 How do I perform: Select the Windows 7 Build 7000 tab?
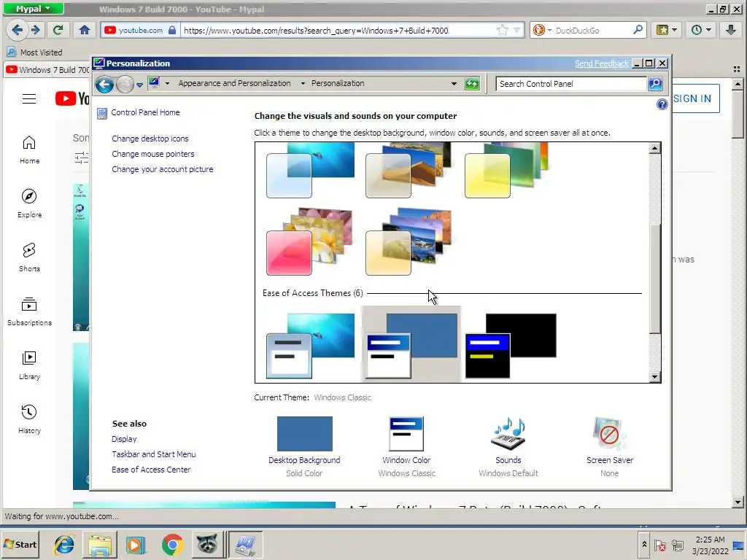pyautogui.click(x=47, y=70)
